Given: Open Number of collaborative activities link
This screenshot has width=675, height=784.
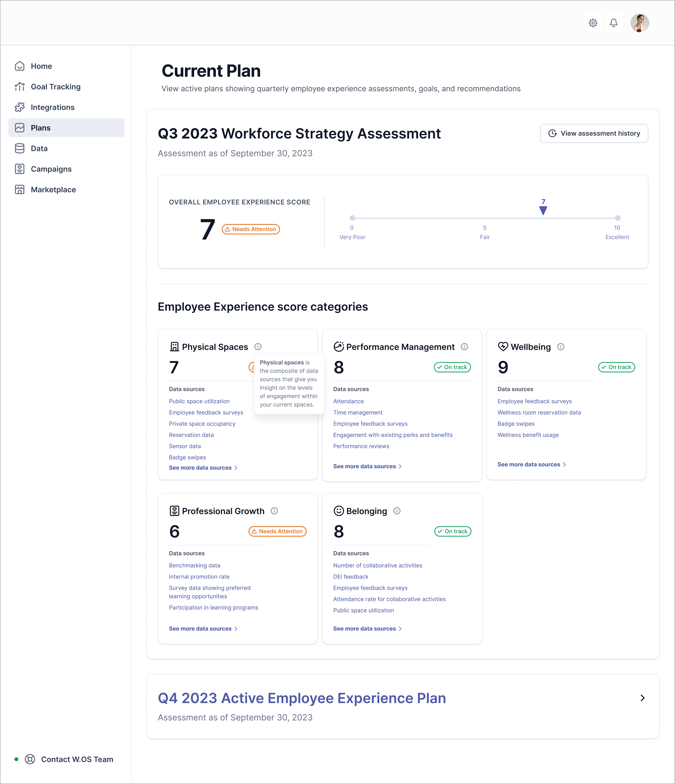Looking at the screenshot, I should click(378, 566).
